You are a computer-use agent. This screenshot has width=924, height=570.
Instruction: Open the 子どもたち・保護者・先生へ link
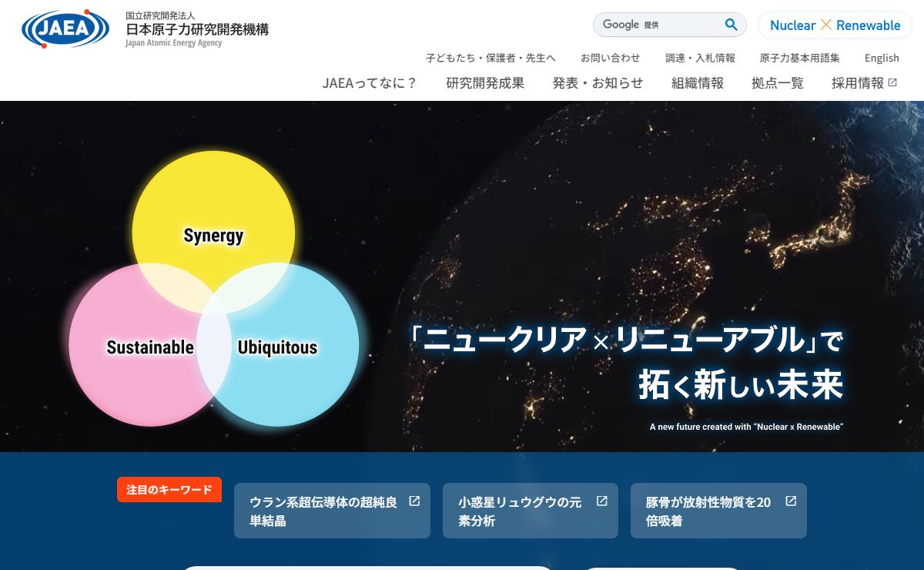[x=490, y=58]
